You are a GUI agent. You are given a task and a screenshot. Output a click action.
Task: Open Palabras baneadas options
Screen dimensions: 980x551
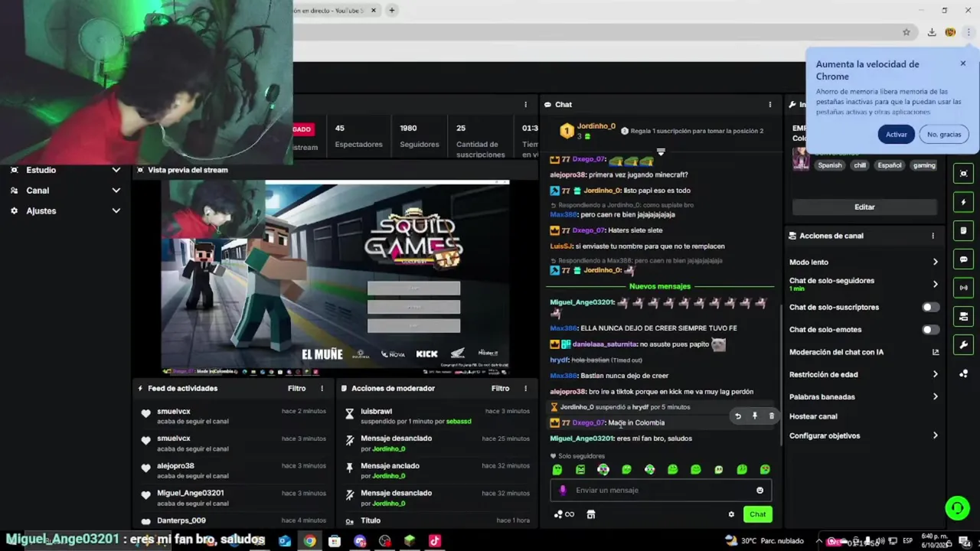pyautogui.click(x=864, y=396)
